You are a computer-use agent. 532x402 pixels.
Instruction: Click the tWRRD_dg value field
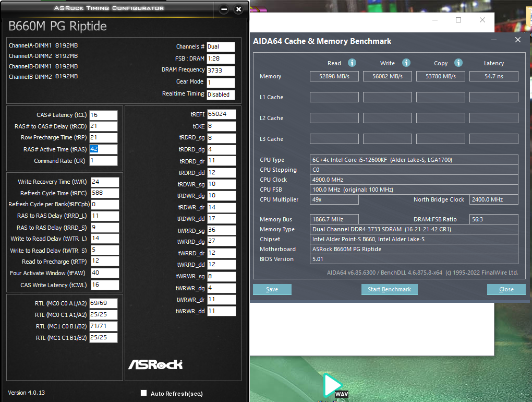coord(222,241)
